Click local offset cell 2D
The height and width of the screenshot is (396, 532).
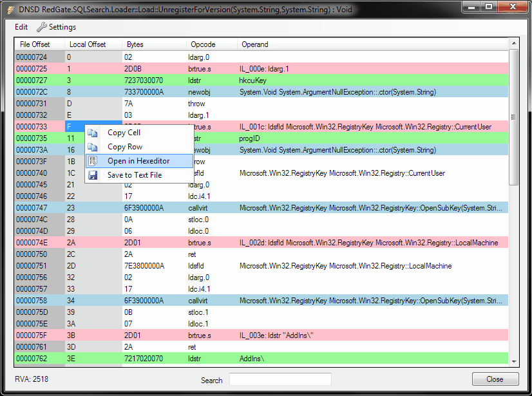93,266
